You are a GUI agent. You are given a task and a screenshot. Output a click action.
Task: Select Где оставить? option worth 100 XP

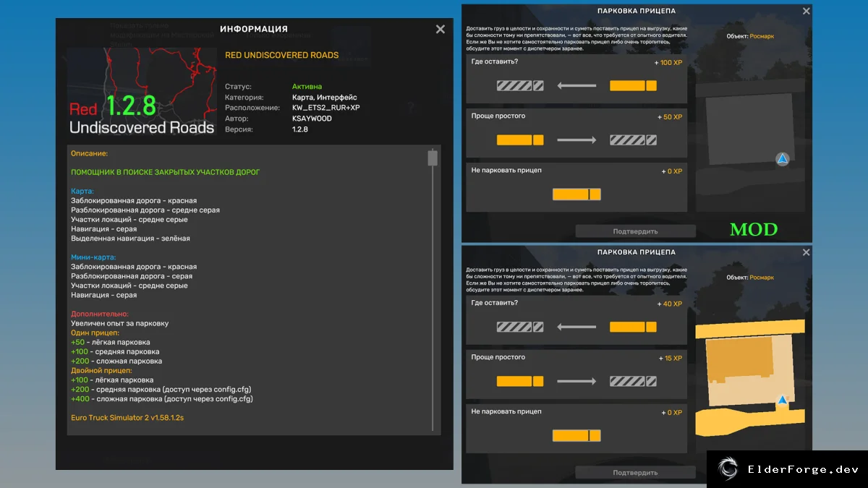576,79
